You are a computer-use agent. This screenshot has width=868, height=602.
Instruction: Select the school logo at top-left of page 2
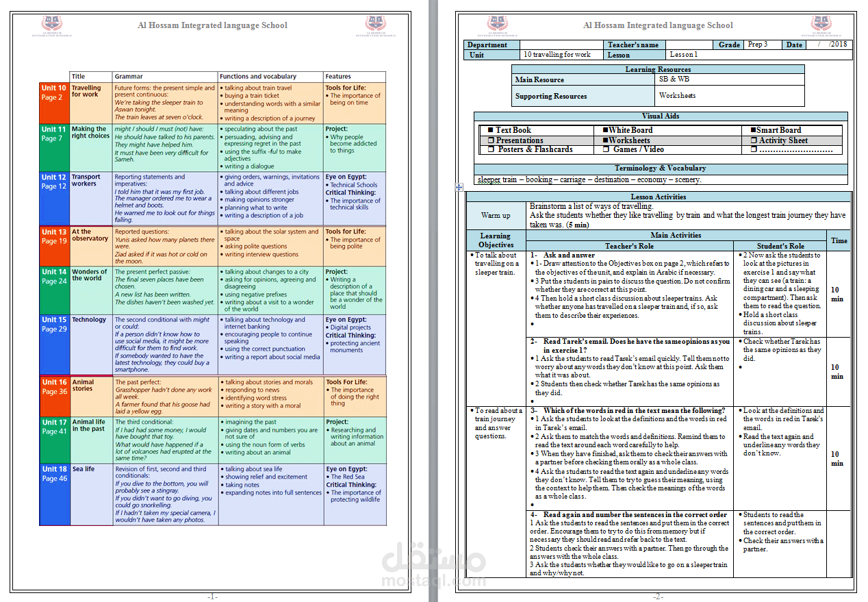pos(497,26)
